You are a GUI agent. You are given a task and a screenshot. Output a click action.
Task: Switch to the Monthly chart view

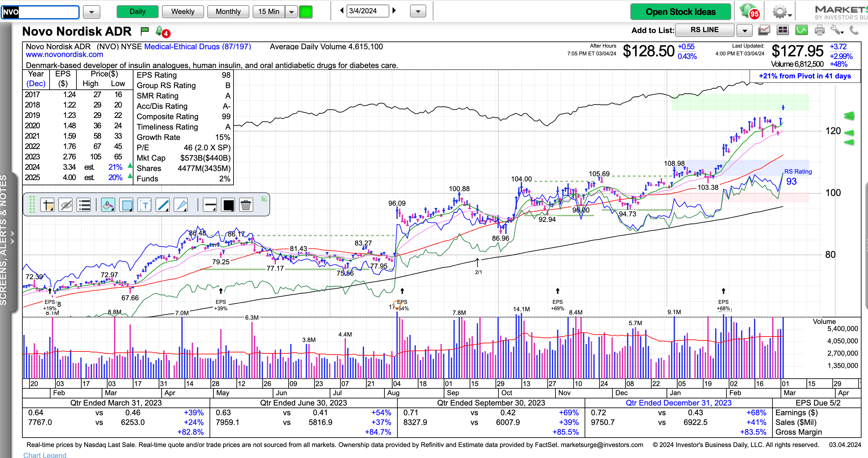[228, 12]
